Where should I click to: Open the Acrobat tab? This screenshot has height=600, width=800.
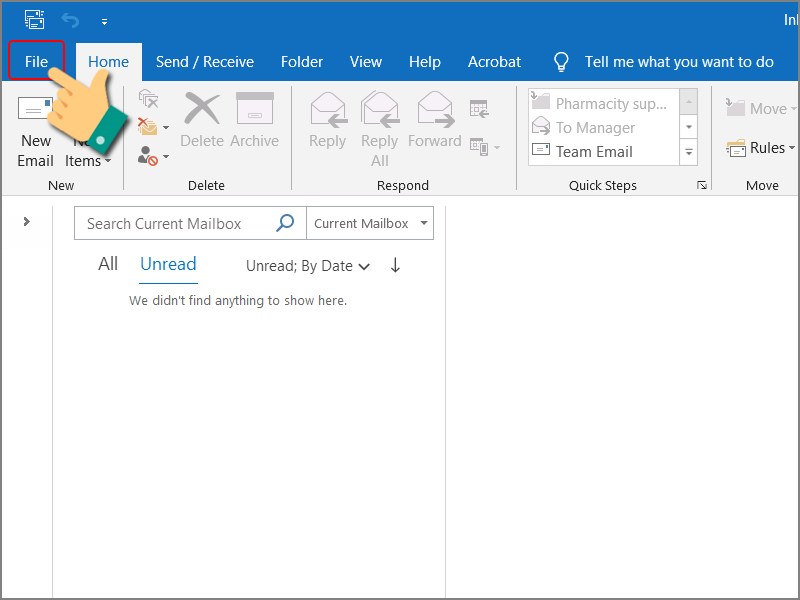point(494,62)
